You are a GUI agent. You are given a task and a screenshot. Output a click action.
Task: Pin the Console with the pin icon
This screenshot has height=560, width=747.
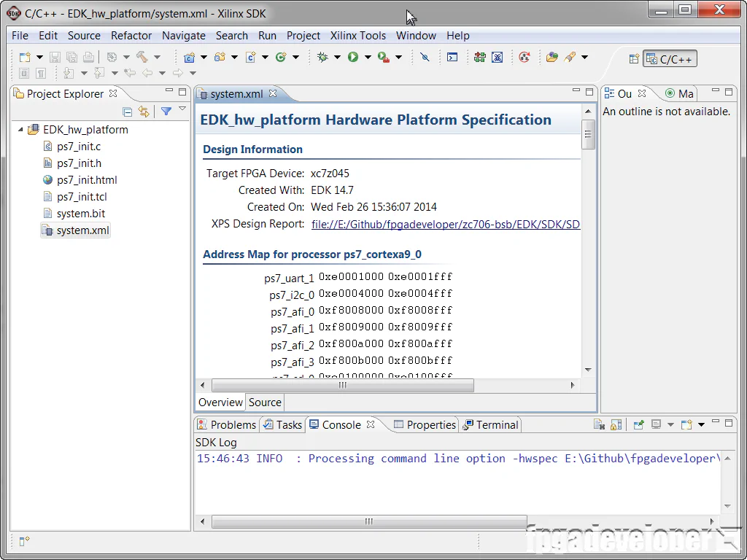(x=638, y=424)
